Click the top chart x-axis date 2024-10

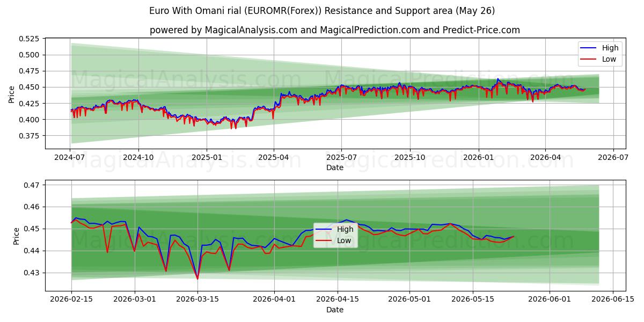click(x=138, y=158)
